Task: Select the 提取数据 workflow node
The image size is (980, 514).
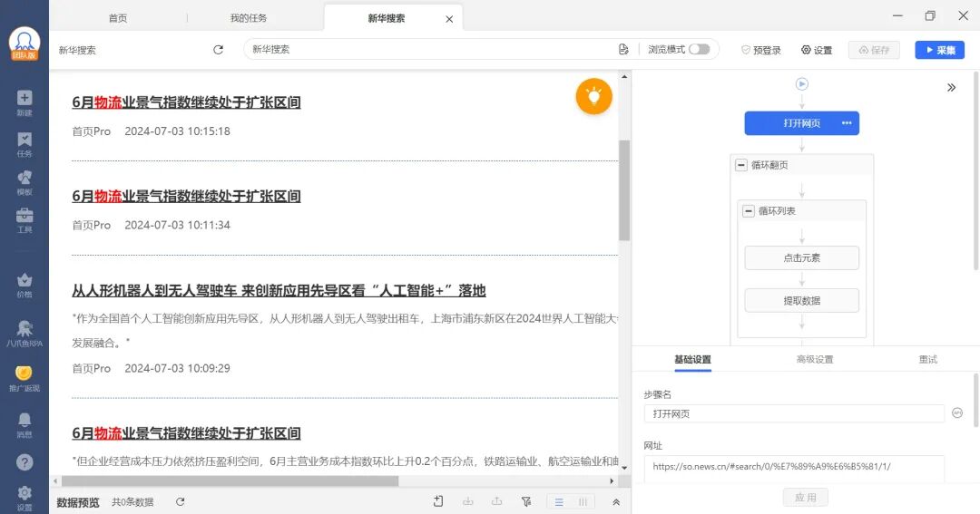Action: 801,300
